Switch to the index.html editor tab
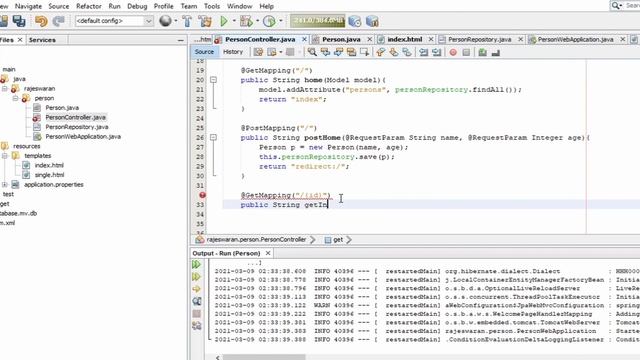The width and height of the screenshot is (640, 360). point(404,39)
